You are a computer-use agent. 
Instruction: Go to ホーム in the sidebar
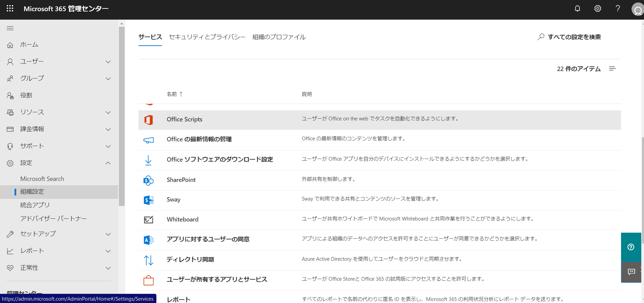point(29,45)
